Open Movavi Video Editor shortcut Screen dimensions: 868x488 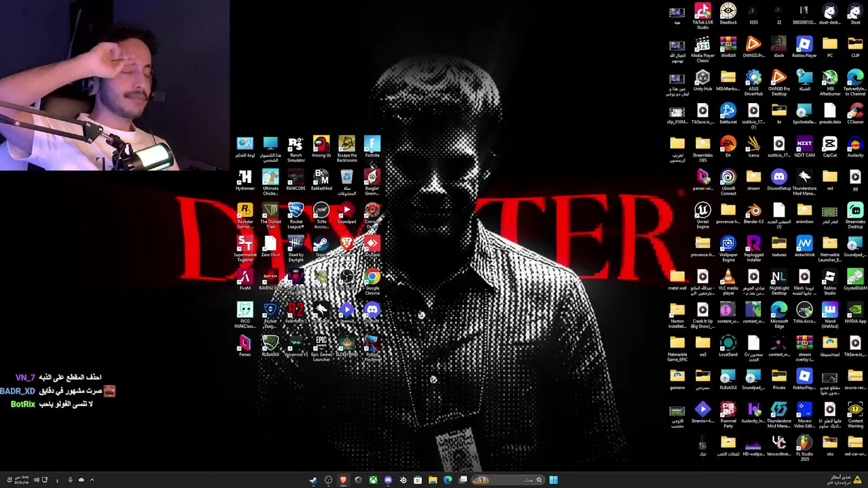(x=804, y=415)
